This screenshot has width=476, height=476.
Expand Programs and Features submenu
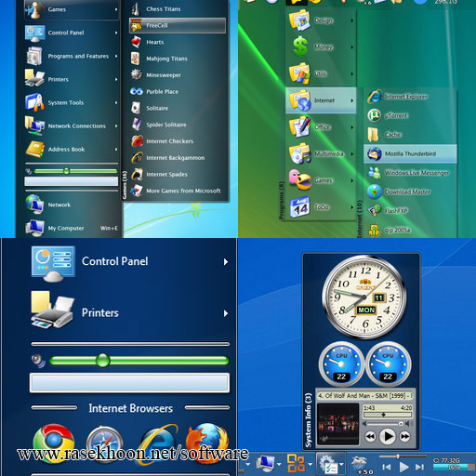[116, 56]
